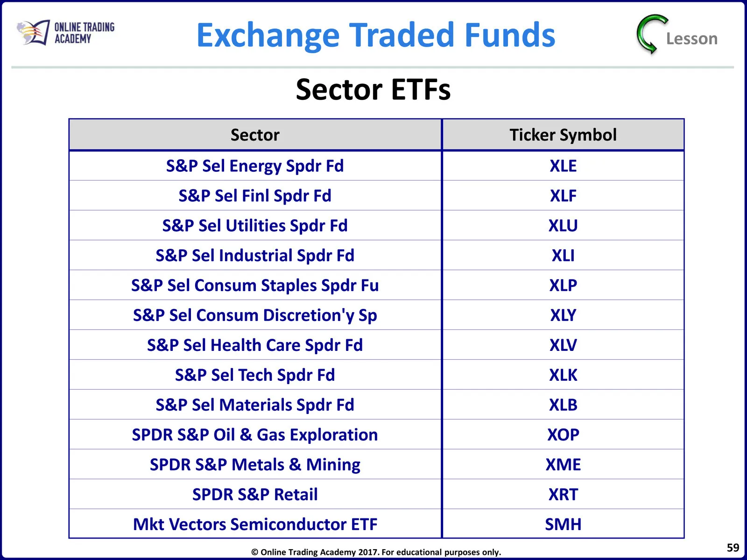
Task: Click the XLY ticker symbol
Action: [563, 315]
